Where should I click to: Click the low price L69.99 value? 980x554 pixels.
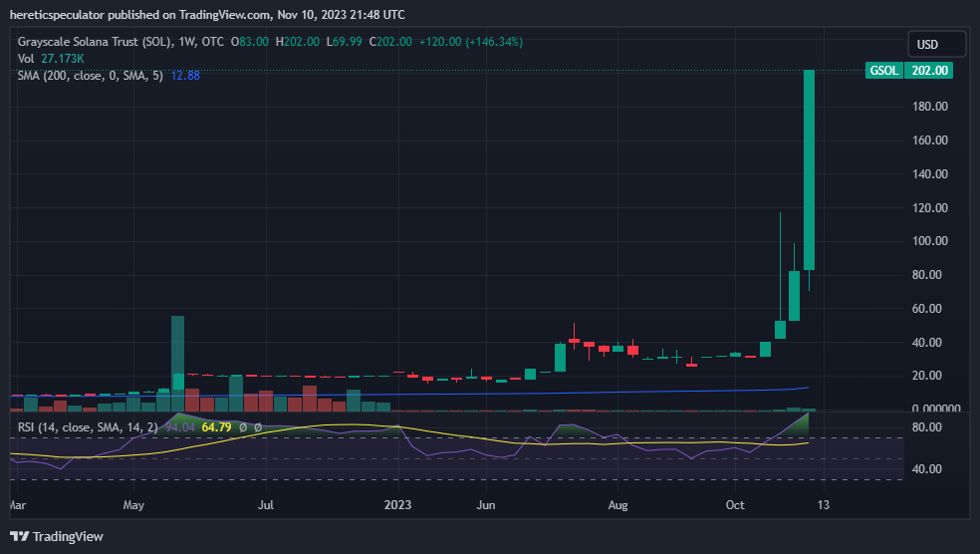tap(344, 42)
